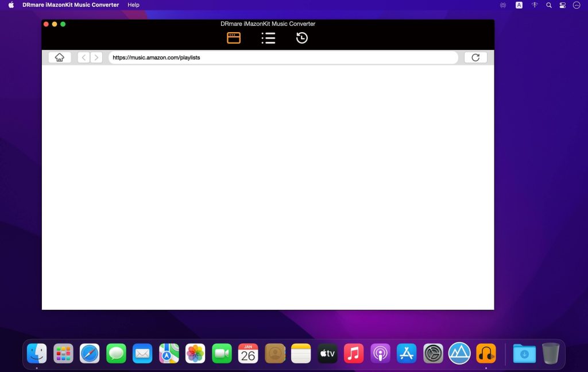The height and width of the screenshot is (372, 588).
Task: Open the Podcasts app from Dock
Action: click(380, 353)
